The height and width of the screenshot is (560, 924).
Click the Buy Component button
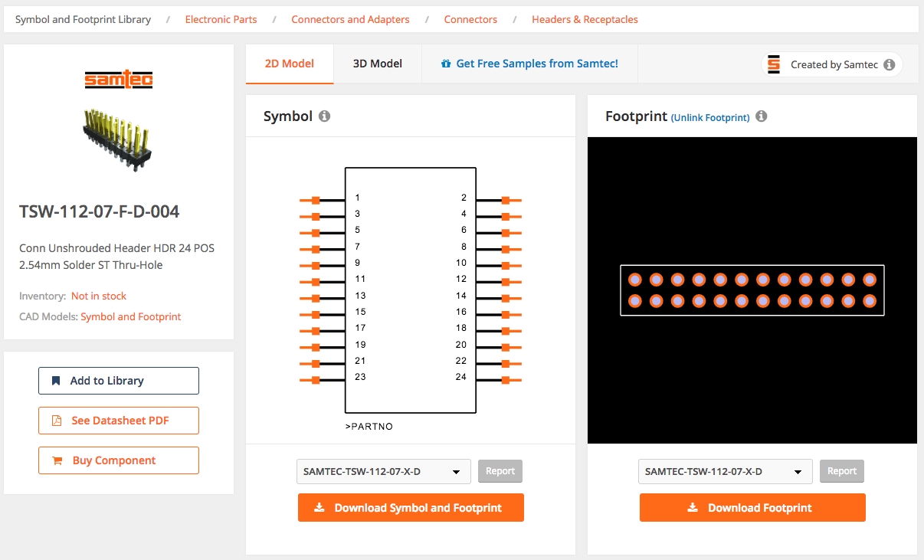[x=119, y=460]
